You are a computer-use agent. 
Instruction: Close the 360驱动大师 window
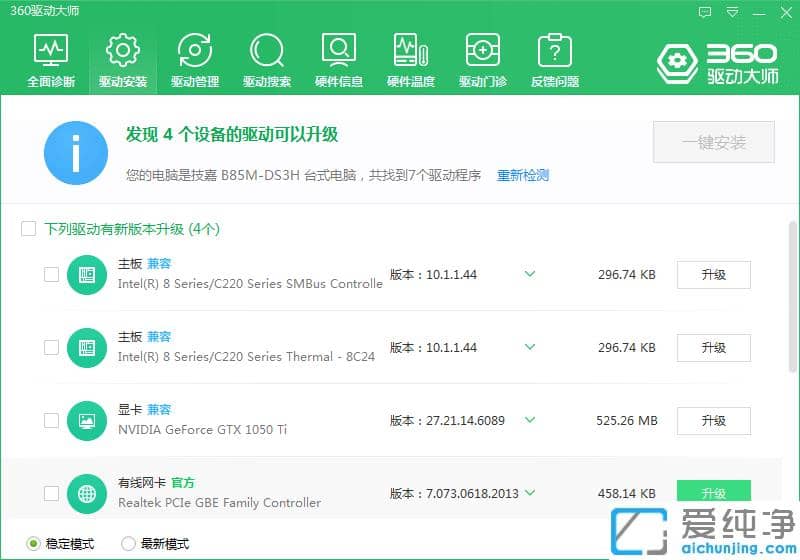click(x=786, y=12)
